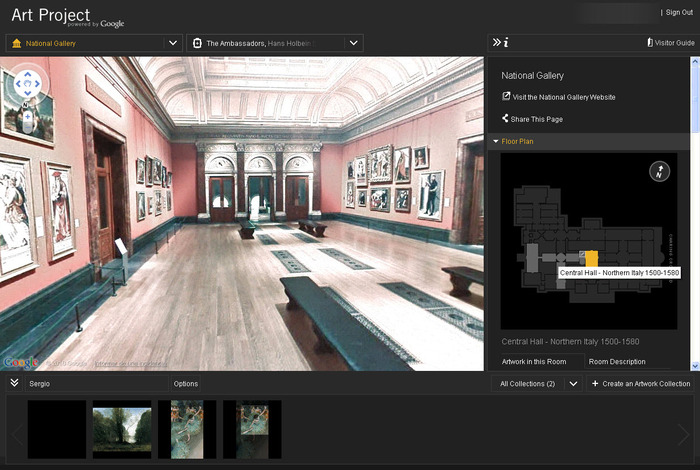Click the hand icon in pan control
700x470 pixels.
coord(28,84)
